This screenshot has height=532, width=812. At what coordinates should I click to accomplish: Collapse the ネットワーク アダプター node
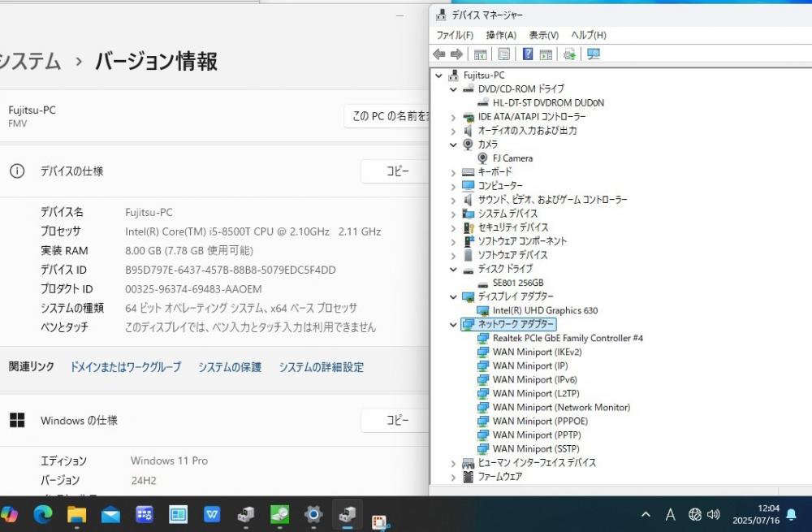coord(453,325)
